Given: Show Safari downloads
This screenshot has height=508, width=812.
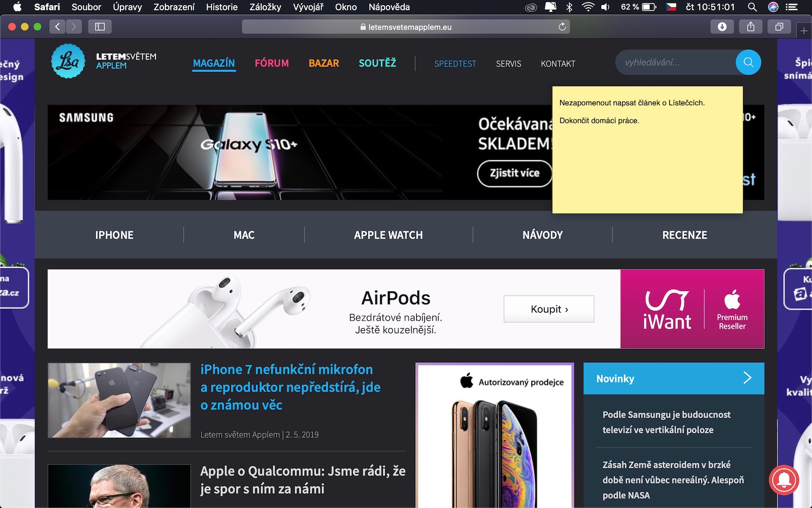Looking at the screenshot, I should pyautogui.click(x=722, y=26).
